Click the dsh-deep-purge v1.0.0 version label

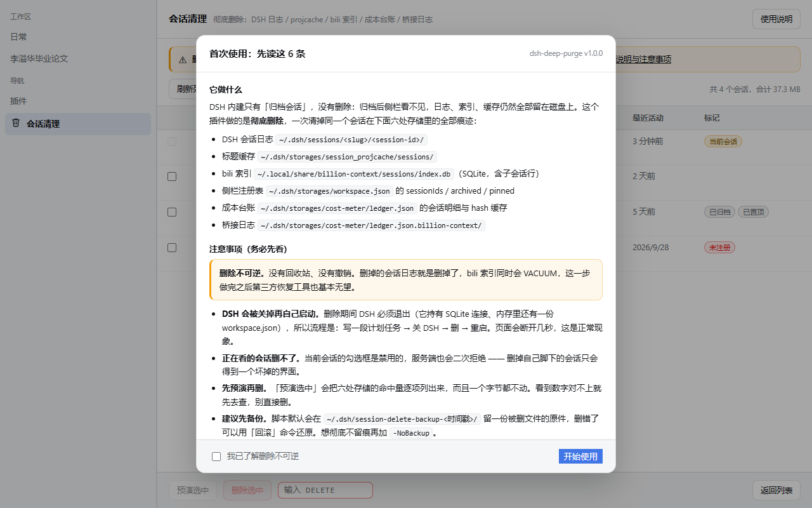coord(566,53)
